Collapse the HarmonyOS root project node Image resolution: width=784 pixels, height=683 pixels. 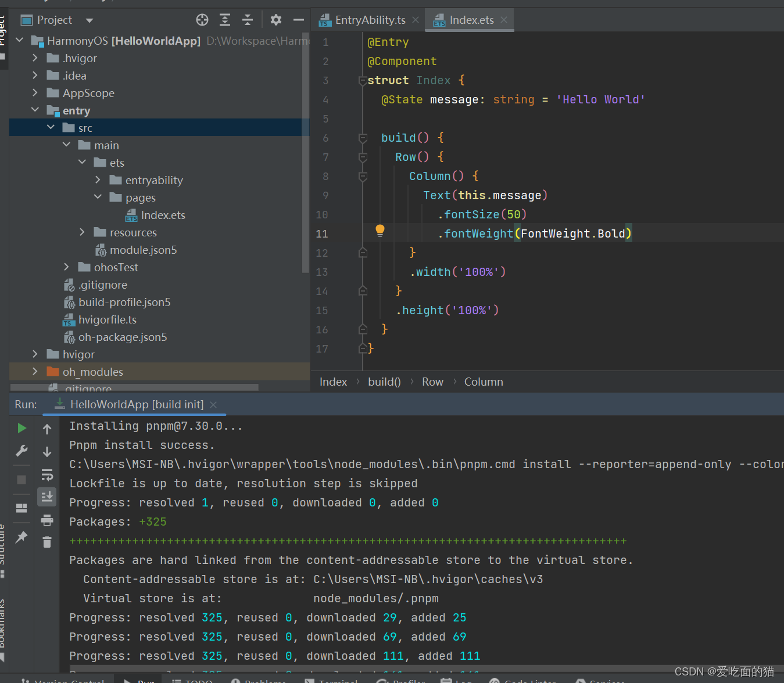[x=20, y=40]
